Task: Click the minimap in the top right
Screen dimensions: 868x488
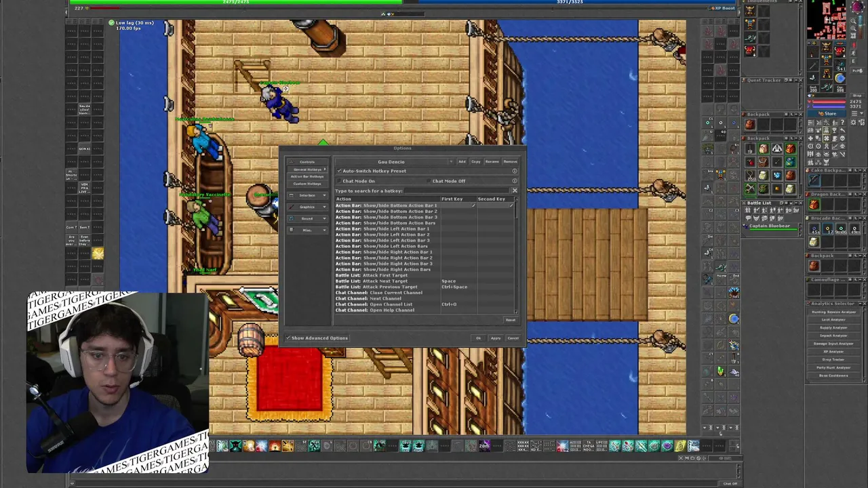Action: tap(826, 19)
